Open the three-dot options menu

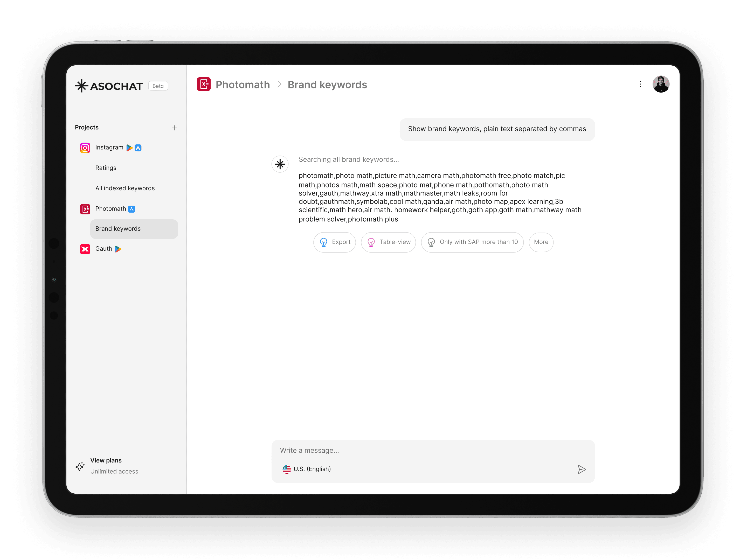click(x=640, y=84)
